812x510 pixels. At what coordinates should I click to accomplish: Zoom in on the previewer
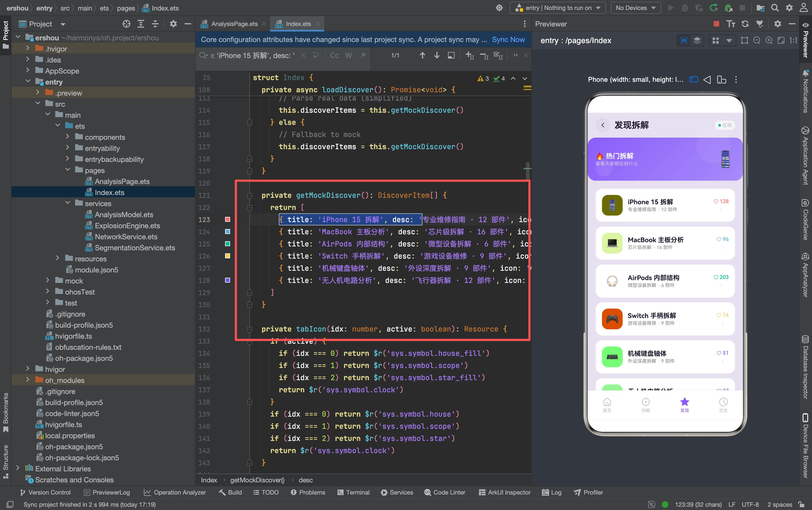pyautogui.click(x=769, y=41)
